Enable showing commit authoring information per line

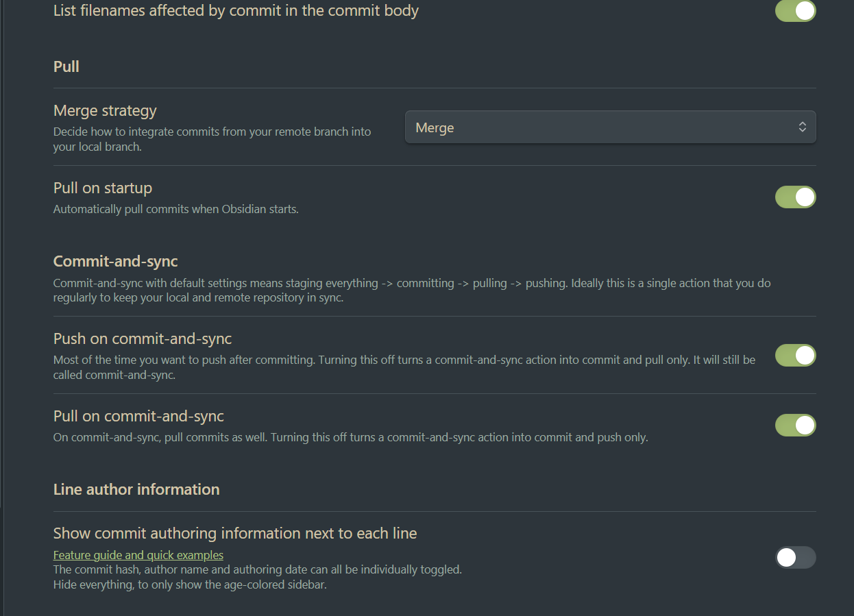795,558
